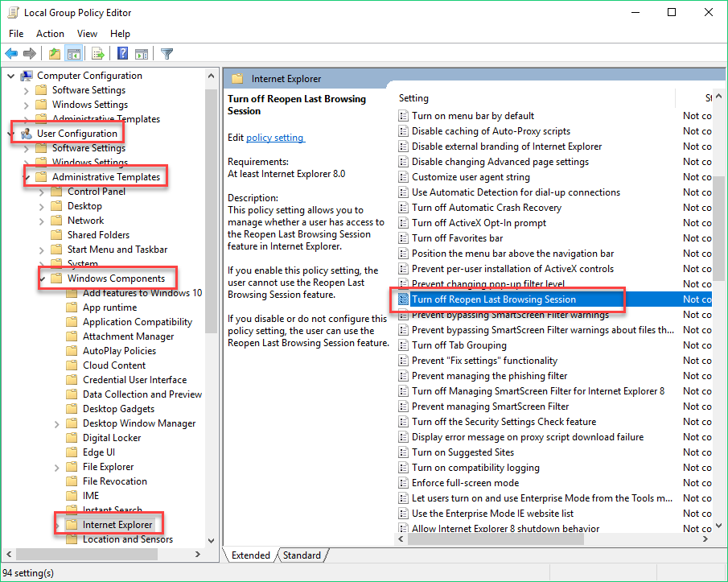Switch to the Standard tab
Image resolution: width=728 pixels, height=582 pixels.
coord(302,555)
